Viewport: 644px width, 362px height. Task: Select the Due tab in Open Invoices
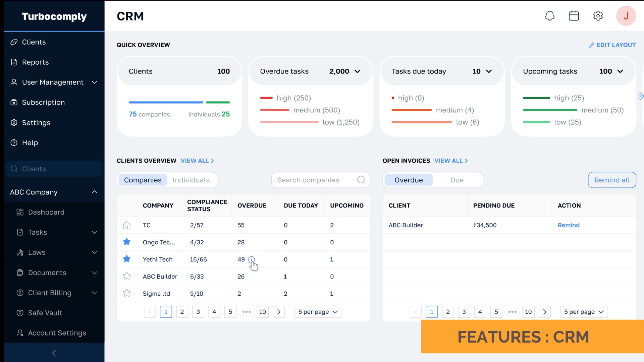point(457,180)
